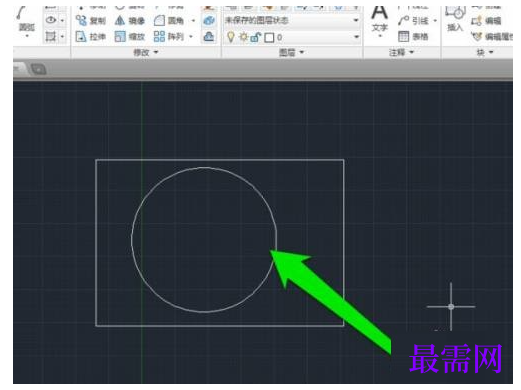Activate the Mirror (镜像) tool
521x390 pixels.
[130, 21]
